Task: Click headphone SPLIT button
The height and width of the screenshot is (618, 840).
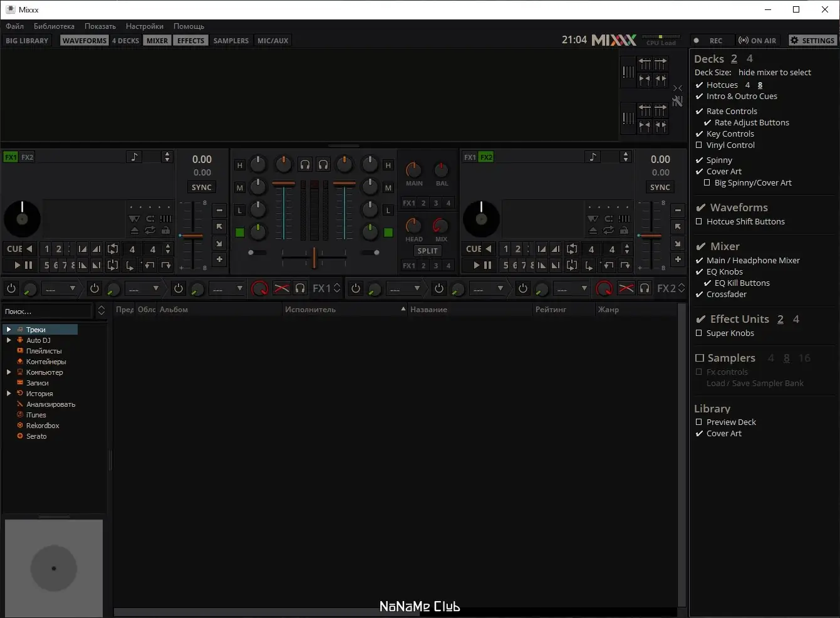Action: point(428,251)
